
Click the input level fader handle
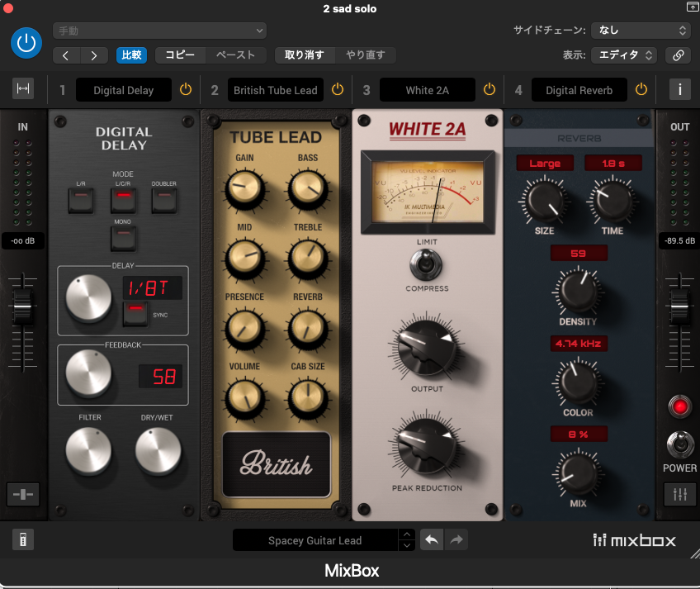coord(22,307)
